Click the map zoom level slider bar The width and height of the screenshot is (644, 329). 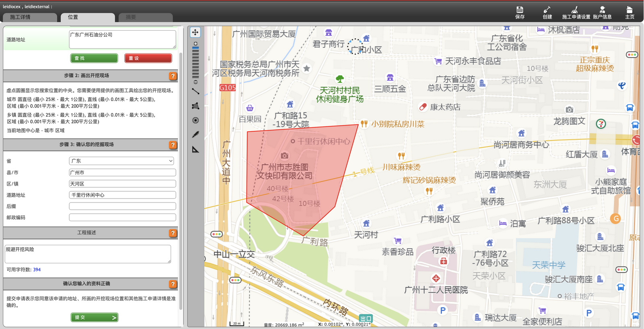coord(196,62)
